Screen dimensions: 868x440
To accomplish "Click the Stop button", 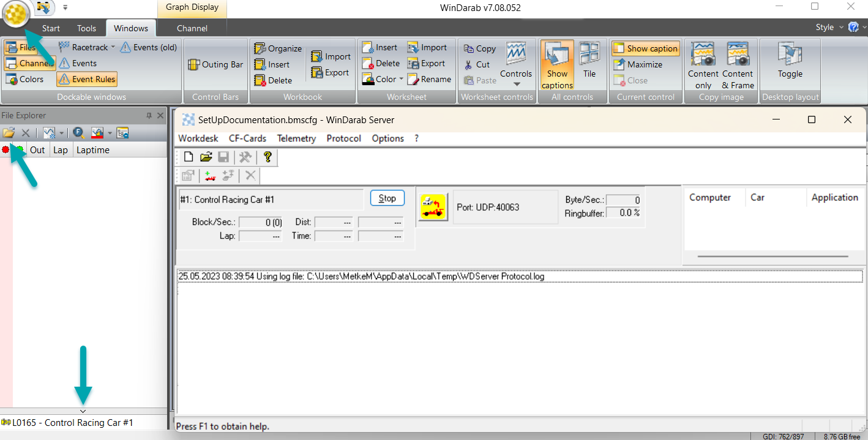I will [x=387, y=198].
